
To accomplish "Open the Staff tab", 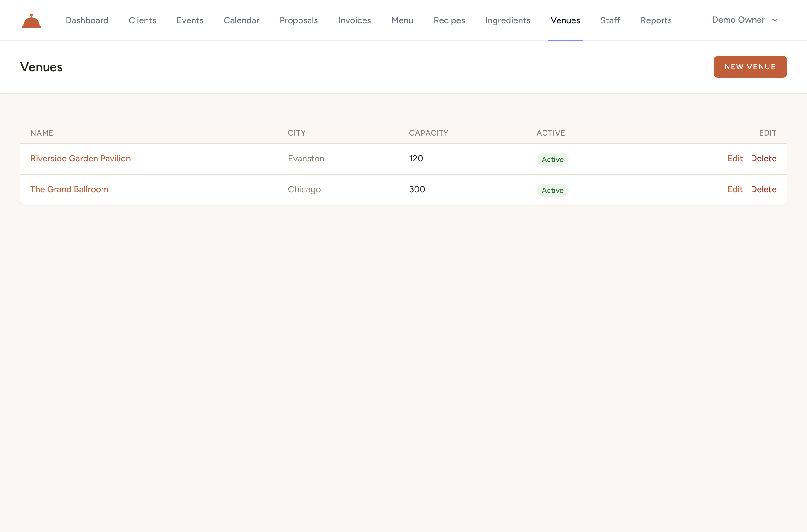I will [x=610, y=20].
